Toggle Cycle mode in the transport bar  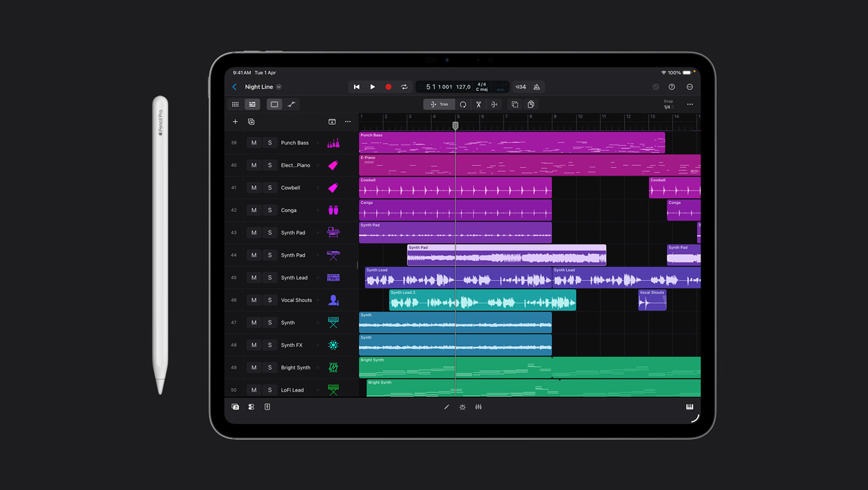404,87
